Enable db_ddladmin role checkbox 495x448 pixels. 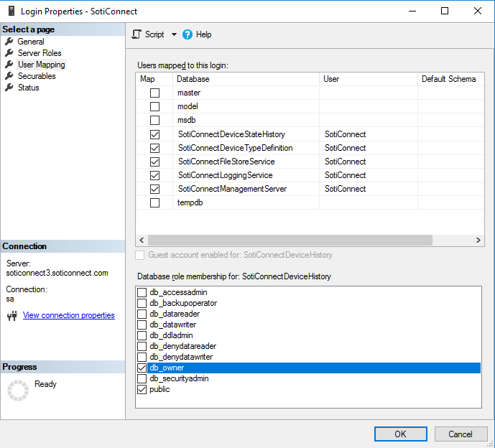pyautogui.click(x=142, y=335)
